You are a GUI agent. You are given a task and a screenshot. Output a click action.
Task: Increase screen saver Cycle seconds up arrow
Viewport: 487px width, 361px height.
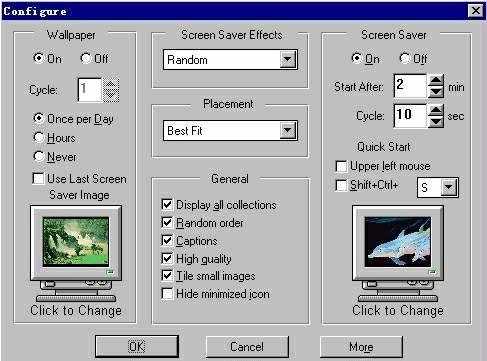436,110
